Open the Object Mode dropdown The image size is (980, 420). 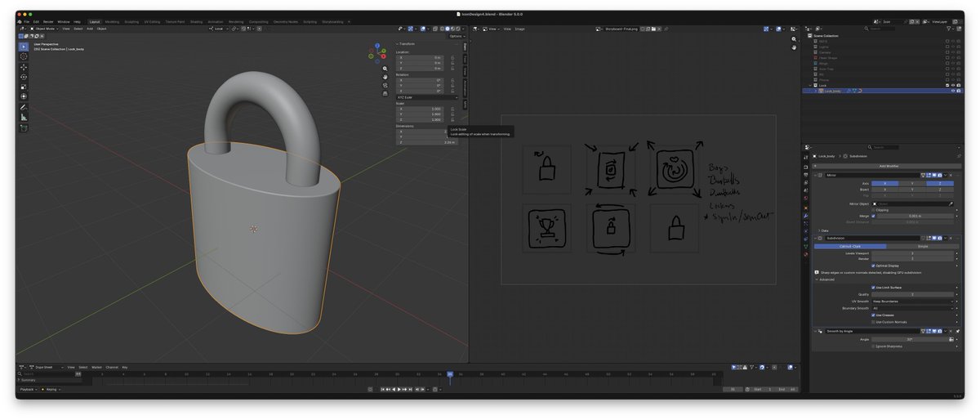46,29
